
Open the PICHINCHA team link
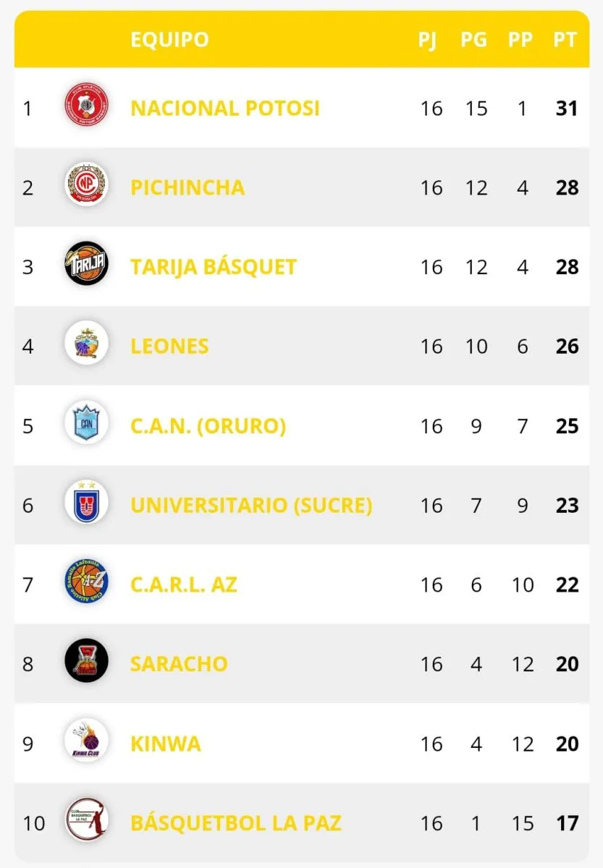187,188
